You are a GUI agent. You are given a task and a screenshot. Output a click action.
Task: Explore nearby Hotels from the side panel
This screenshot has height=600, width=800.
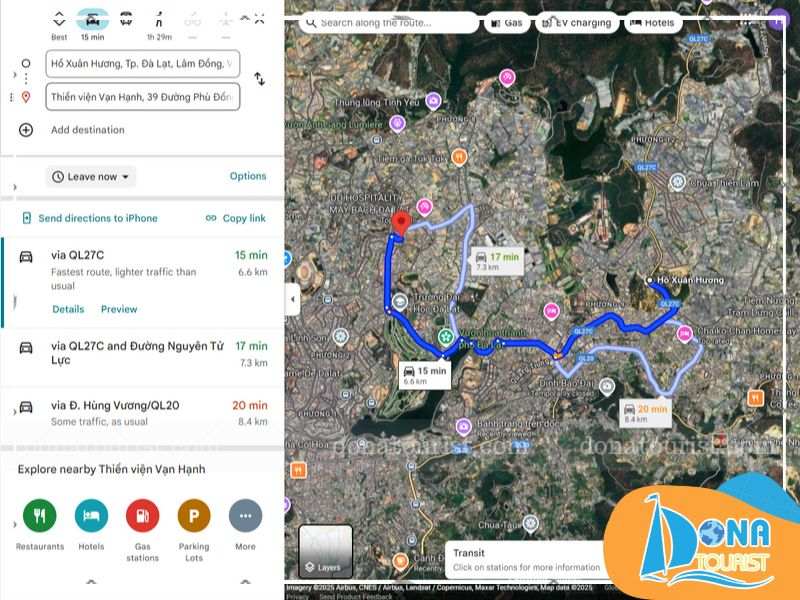pos(91,524)
